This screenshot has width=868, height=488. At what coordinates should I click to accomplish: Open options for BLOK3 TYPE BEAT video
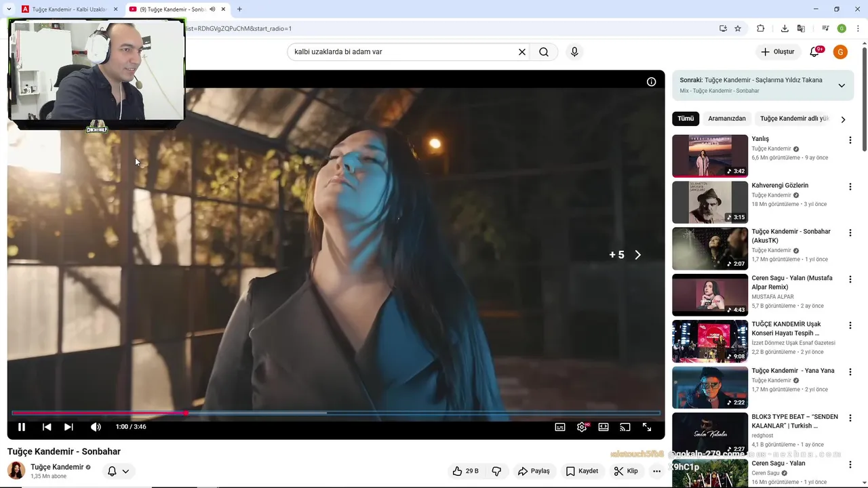pyautogui.click(x=850, y=418)
